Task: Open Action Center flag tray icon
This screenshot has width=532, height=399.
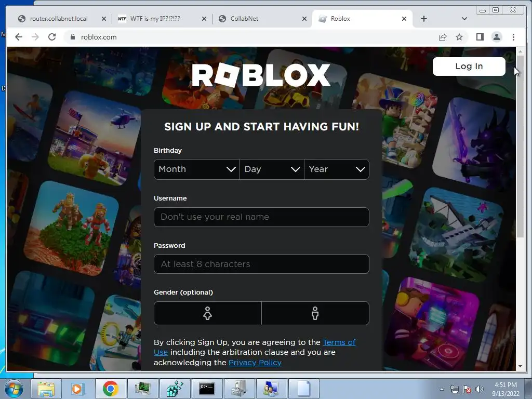Action: [x=467, y=389]
